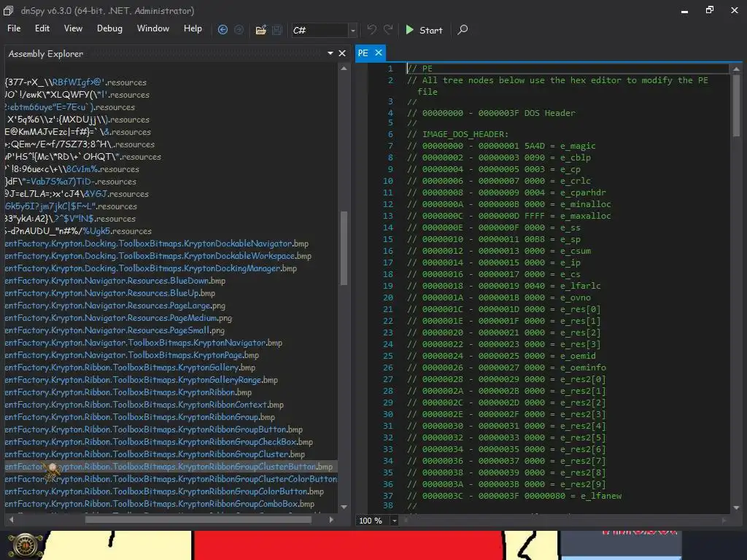This screenshot has width=747, height=560.
Task: Click the IMAGE_DOS_HEADER comment line
Action: coord(457,134)
